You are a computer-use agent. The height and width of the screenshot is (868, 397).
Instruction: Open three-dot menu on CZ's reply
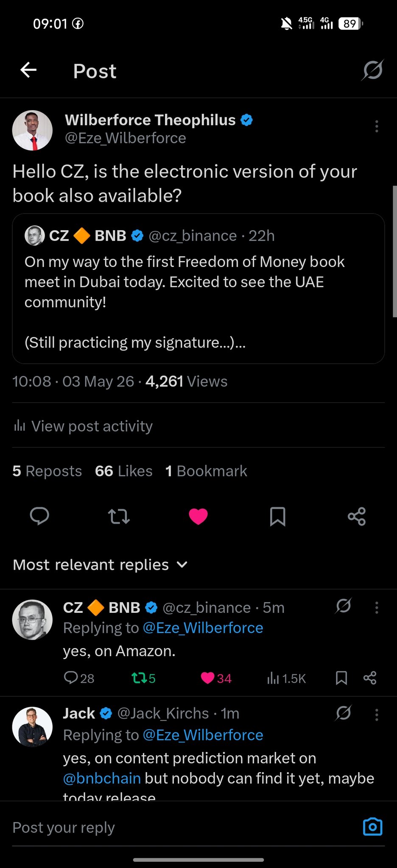pyautogui.click(x=376, y=608)
